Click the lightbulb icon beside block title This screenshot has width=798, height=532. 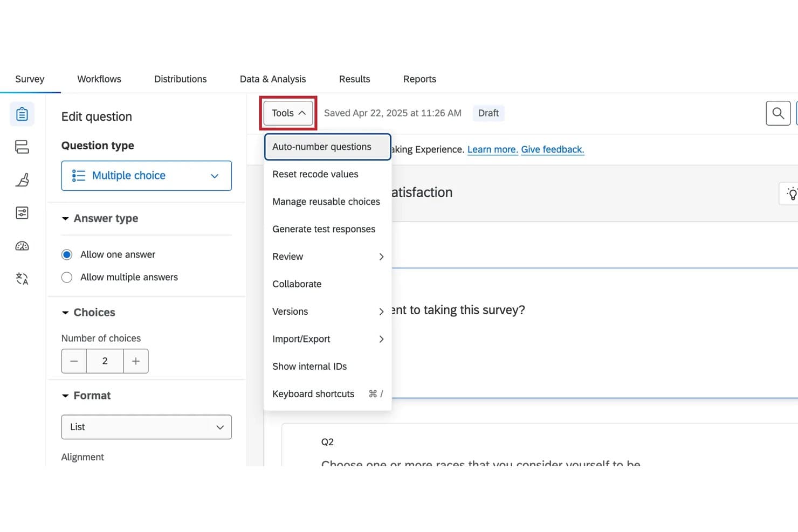[791, 194]
